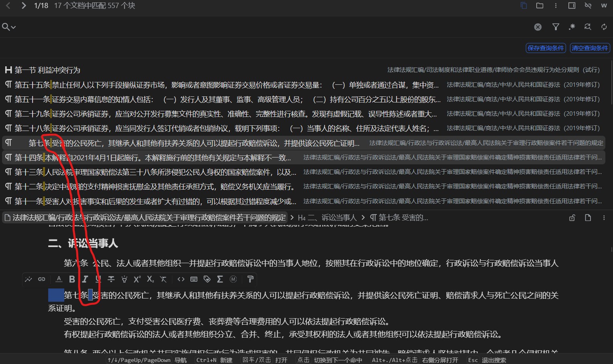Screen dimensions: 613x364
Task: Select result 第十二条 决定中载明的支付精神损害抚慰金
Action: click(304, 186)
